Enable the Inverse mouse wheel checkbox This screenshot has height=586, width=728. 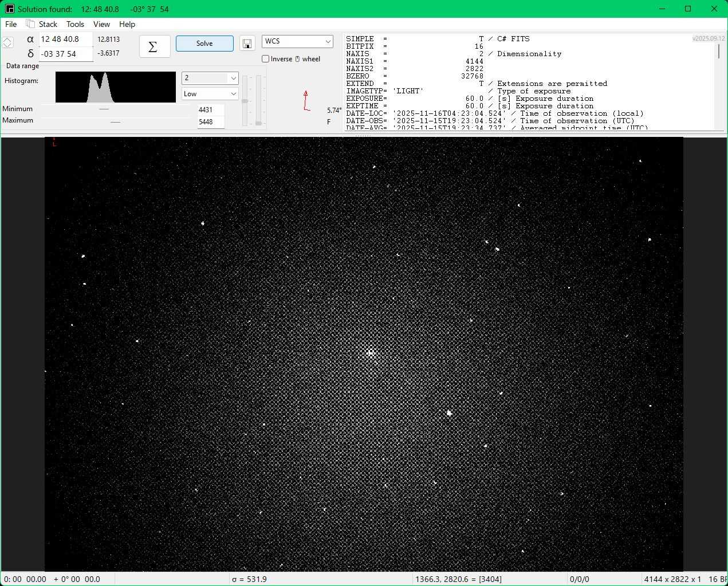click(266, 59)
